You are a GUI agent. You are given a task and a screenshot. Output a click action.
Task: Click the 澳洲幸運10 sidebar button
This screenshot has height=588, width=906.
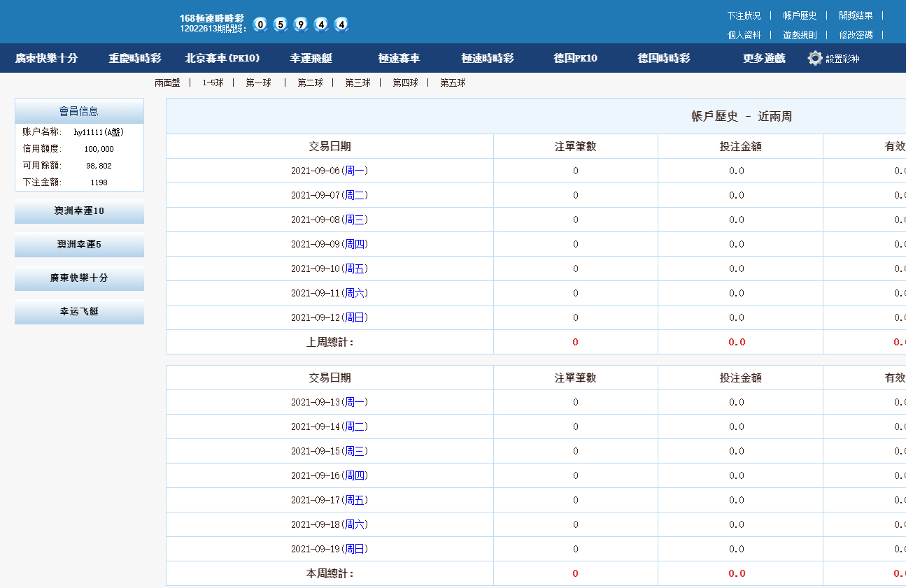coord(79,211)
